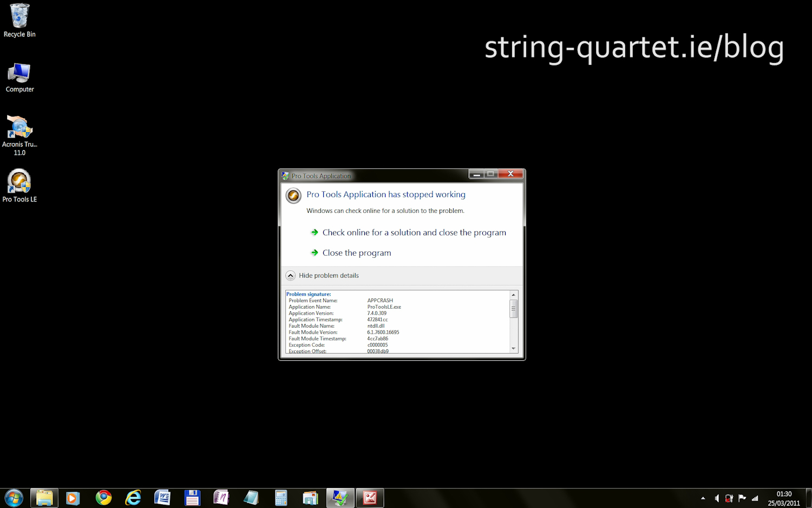The image size is (812, 508).
Task: Click the problem details scrollbar thumb
Action: [x=513, y=309]
